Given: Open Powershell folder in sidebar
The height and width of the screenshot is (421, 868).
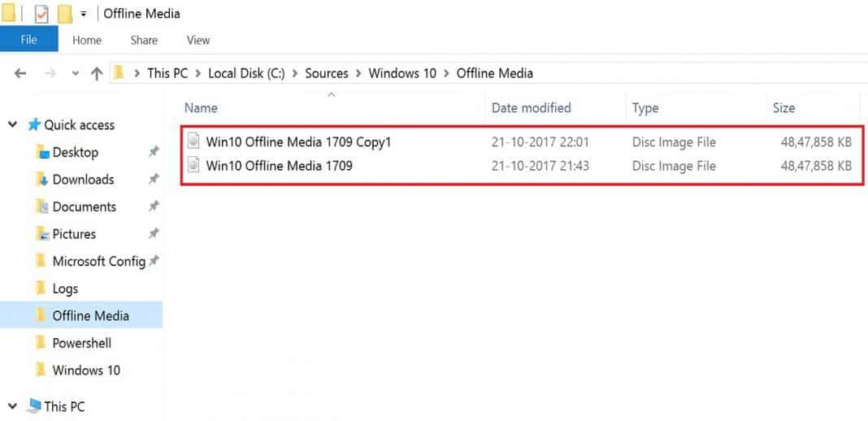Looking at the screenshot, I should (82, 343).
